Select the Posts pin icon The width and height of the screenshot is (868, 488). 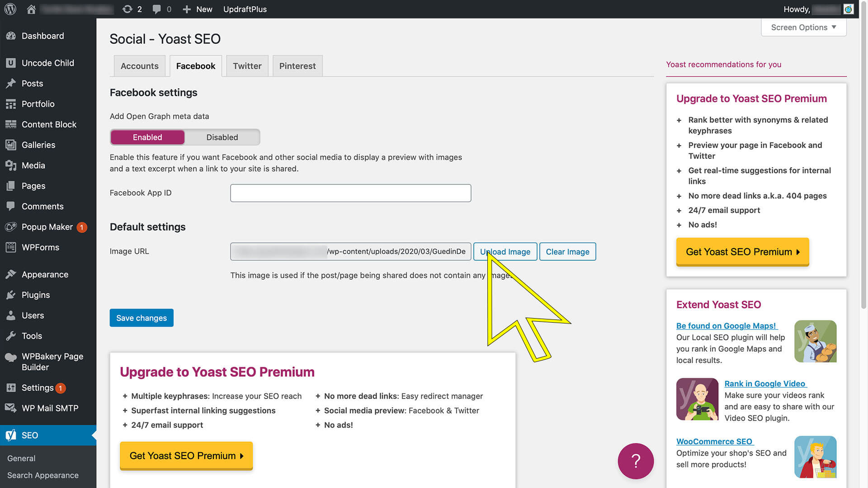(11, 83)
